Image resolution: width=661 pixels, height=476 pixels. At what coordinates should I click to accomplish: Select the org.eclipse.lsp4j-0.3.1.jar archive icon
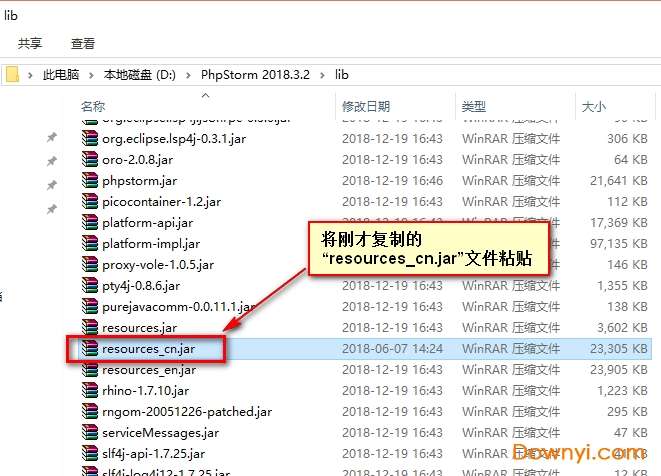(x=90, y=138)
